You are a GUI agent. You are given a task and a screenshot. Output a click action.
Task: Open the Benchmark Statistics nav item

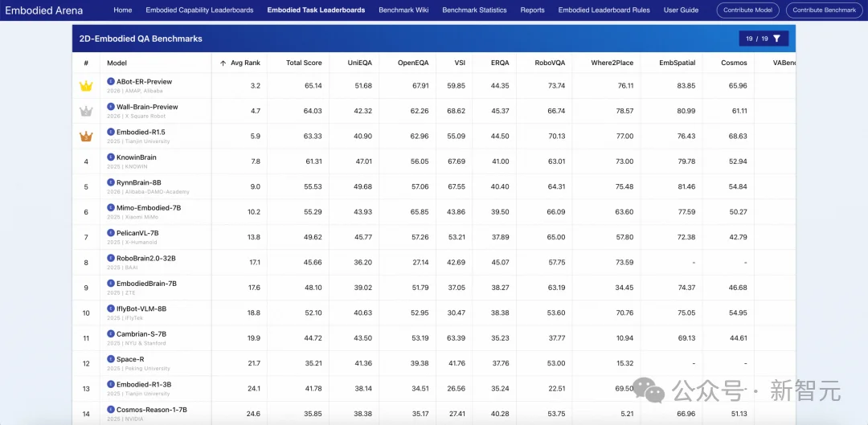[474, 10]
